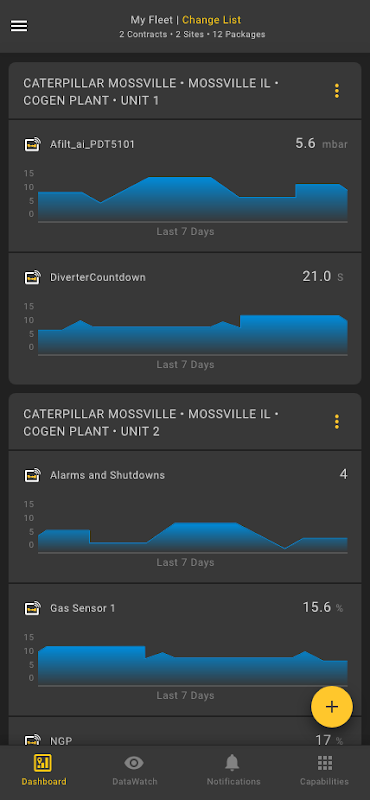Click the DiverterCountdown sensor icon
Screen dimensions: 370x800
coord(33,278)
